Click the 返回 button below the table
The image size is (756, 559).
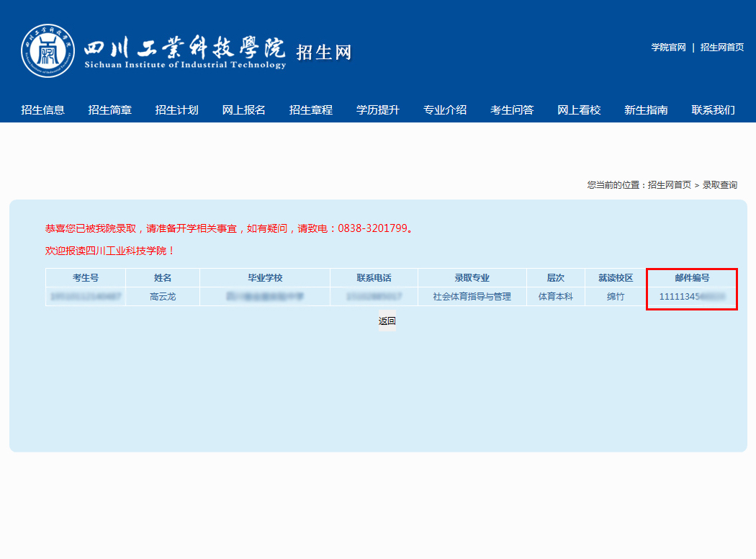[x=387, y=321]
